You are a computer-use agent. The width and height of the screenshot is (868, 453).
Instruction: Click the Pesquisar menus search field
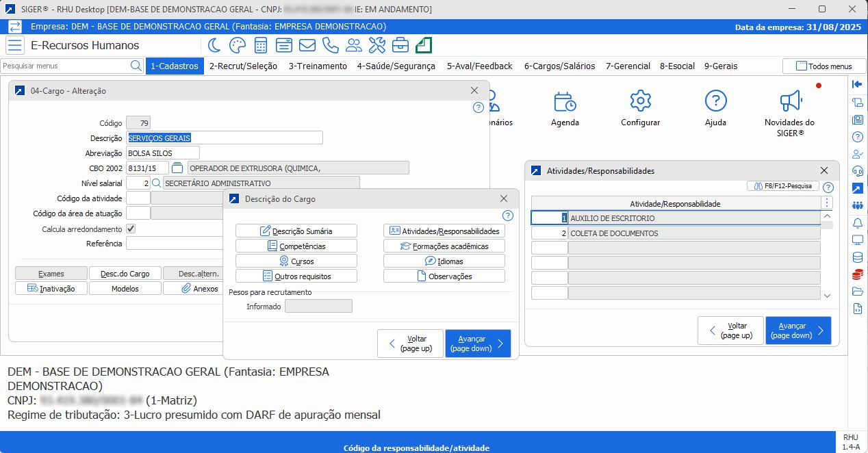[65, 66]
